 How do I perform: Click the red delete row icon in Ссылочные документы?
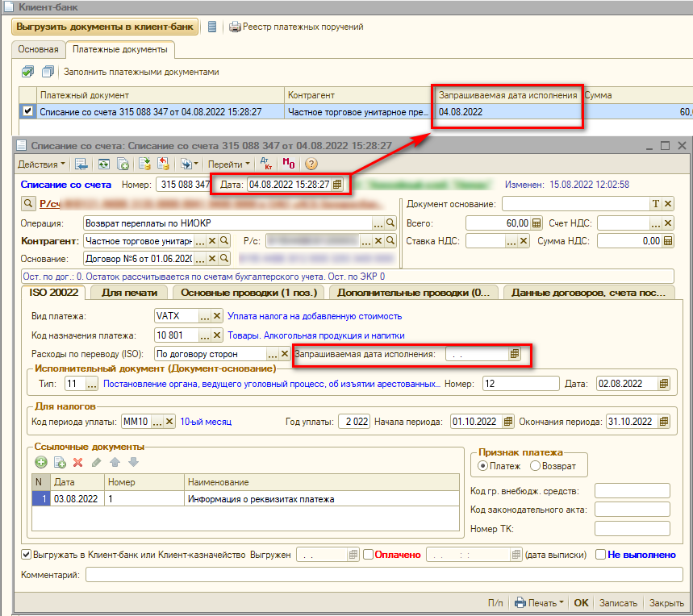coord(78,462)
